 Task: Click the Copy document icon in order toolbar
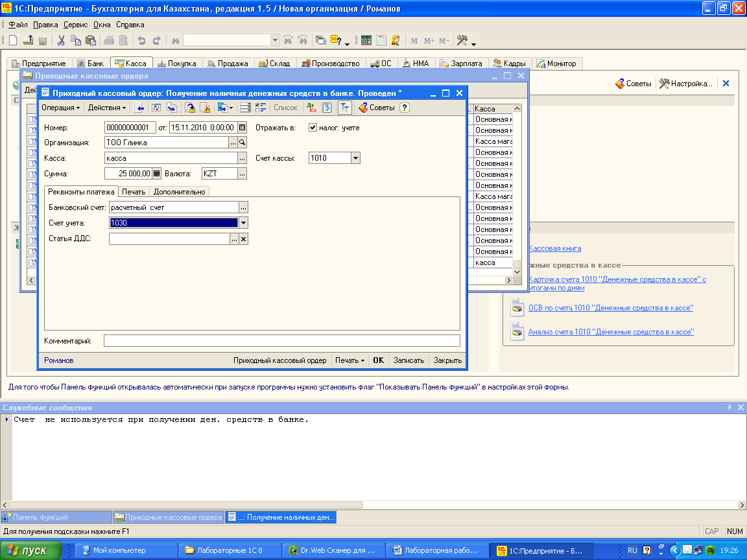pyautogui.click(x=171, y=108)
